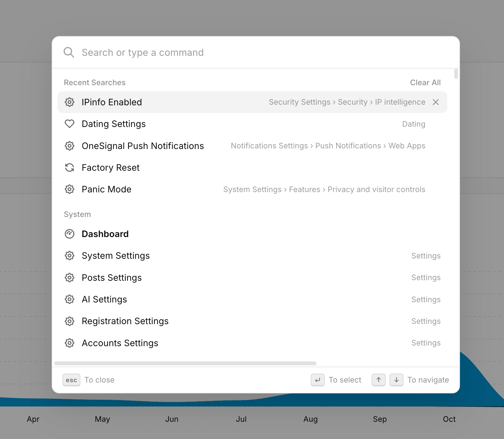Click the gear icon beside Panic Mode
504x439 pixels.
coord(70,189)
